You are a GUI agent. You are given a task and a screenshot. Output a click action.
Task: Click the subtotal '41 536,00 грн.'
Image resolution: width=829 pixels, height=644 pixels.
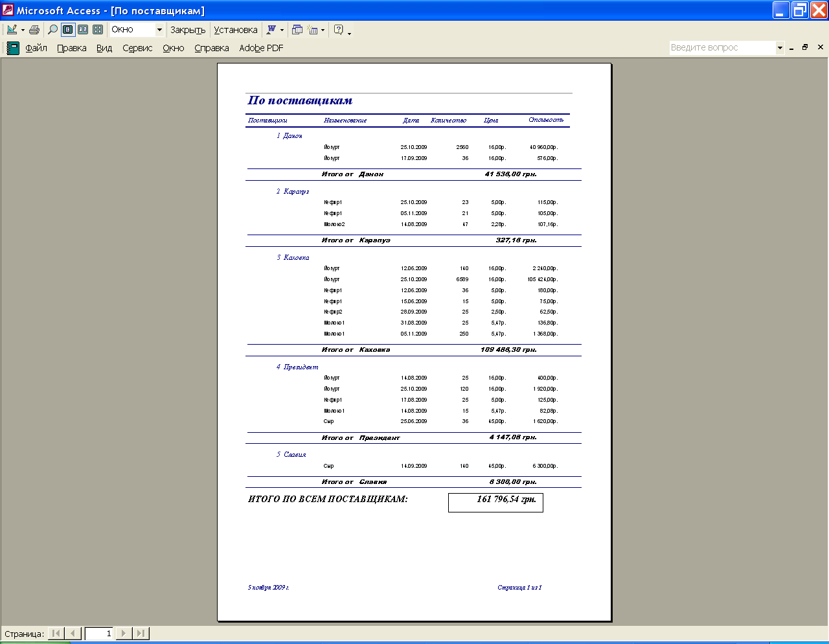pos(511,174)
